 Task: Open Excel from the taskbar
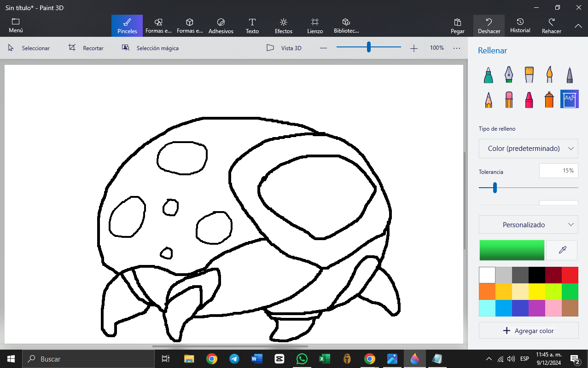(324, 359)
